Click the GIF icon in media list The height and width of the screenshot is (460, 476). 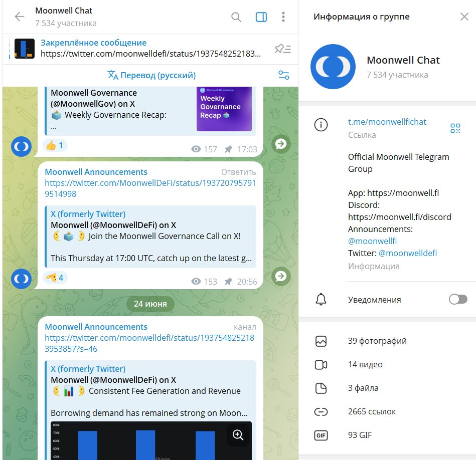pyautogui.click(x=321, y=435)
